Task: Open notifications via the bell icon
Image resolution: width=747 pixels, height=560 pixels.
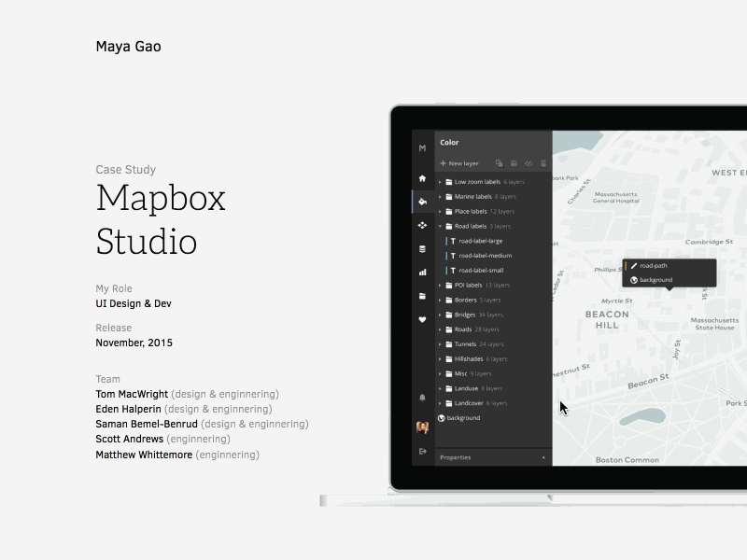Action: (421, 399)
